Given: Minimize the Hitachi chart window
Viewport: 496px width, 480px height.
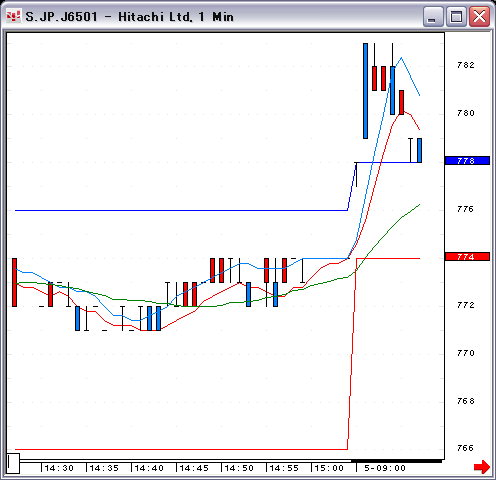Looking at the screenshot, I should tap(432, 16).
